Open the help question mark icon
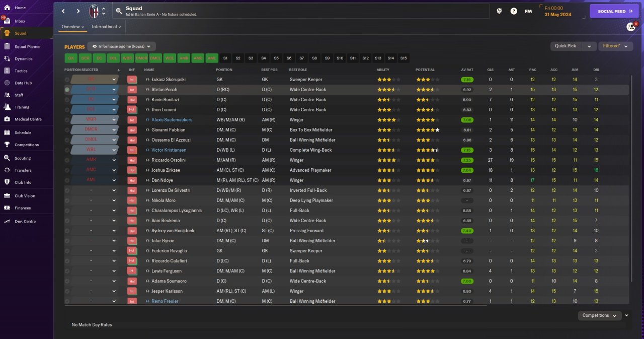The height and width of the screenshot is (339, 644). [514, 11]
